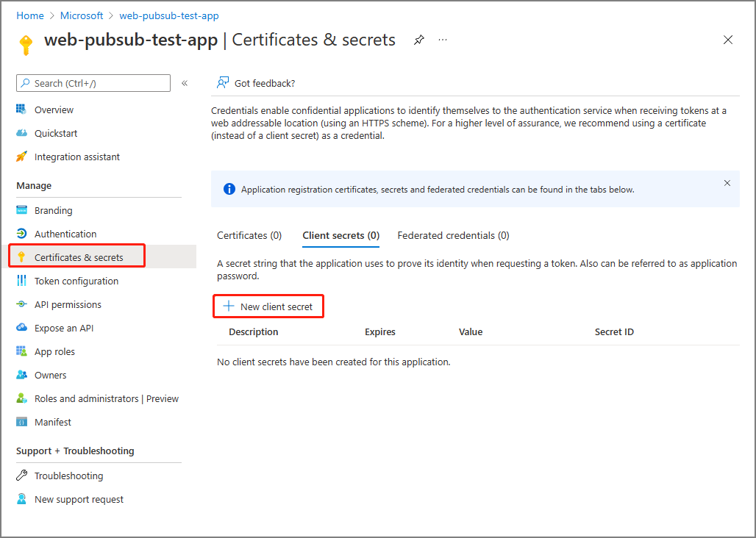Select the Client secrets (0) tab
This screenshot has width=756, height=538.
click(x=340, y=235)
